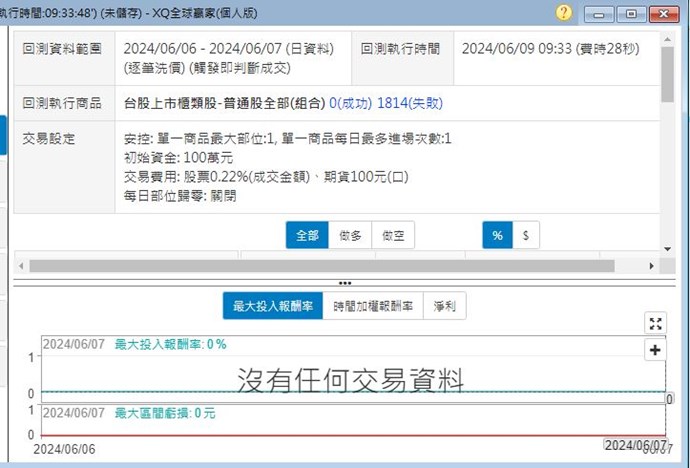
Task: Switch to the 時間加權報酬率 tab
Action: 373,306
